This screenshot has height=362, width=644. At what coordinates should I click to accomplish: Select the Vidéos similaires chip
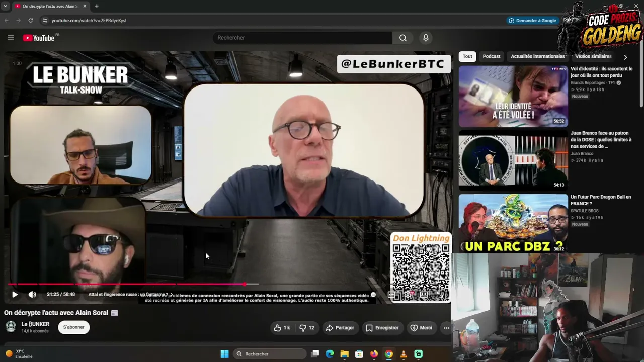click(x=593, y=56)
